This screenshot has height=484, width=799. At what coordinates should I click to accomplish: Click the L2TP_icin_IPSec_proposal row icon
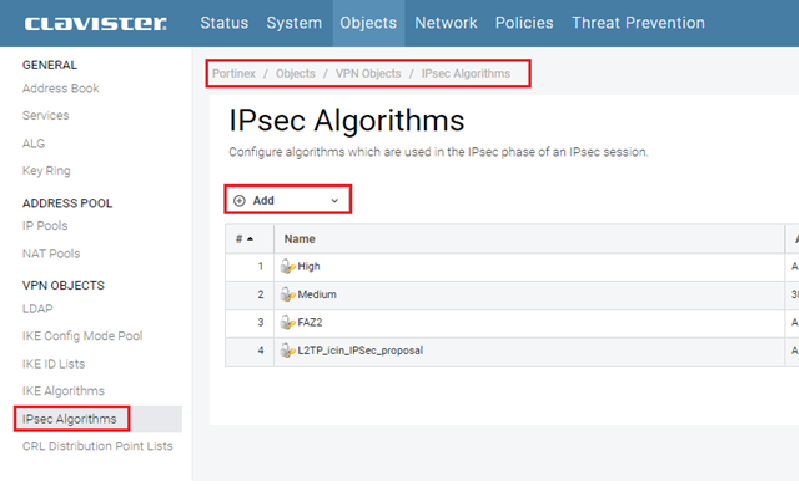pos(290,351)
